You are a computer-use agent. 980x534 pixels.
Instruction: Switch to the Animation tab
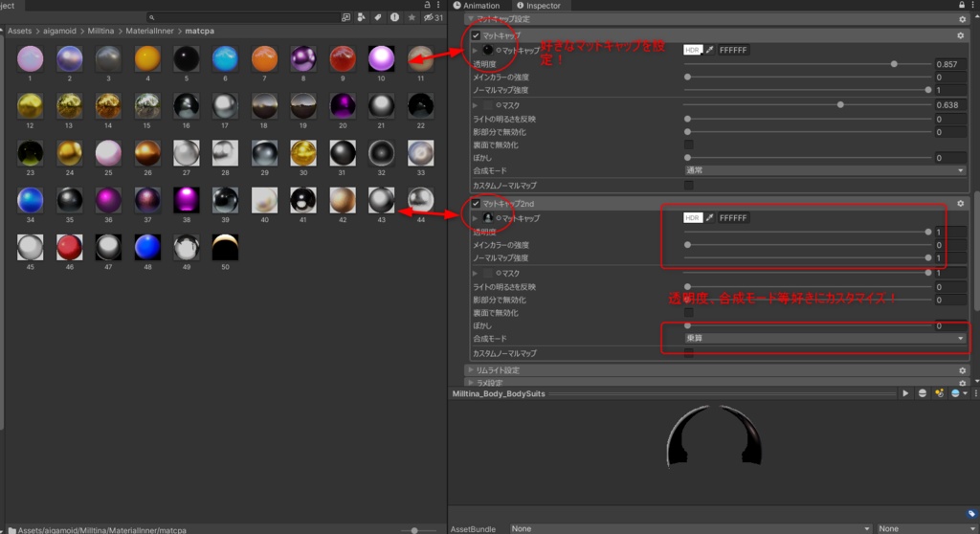click(477, 5)
